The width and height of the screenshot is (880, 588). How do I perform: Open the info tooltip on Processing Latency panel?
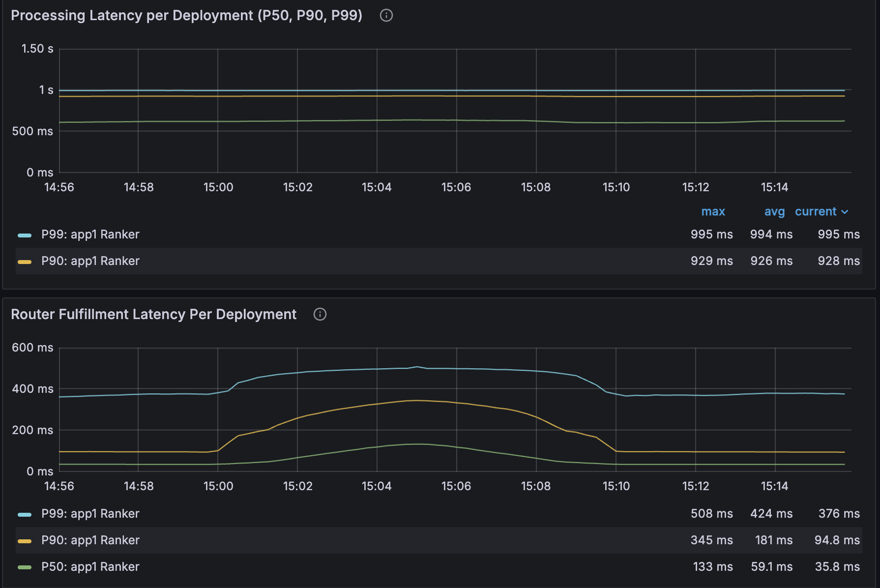pos(386,15)
